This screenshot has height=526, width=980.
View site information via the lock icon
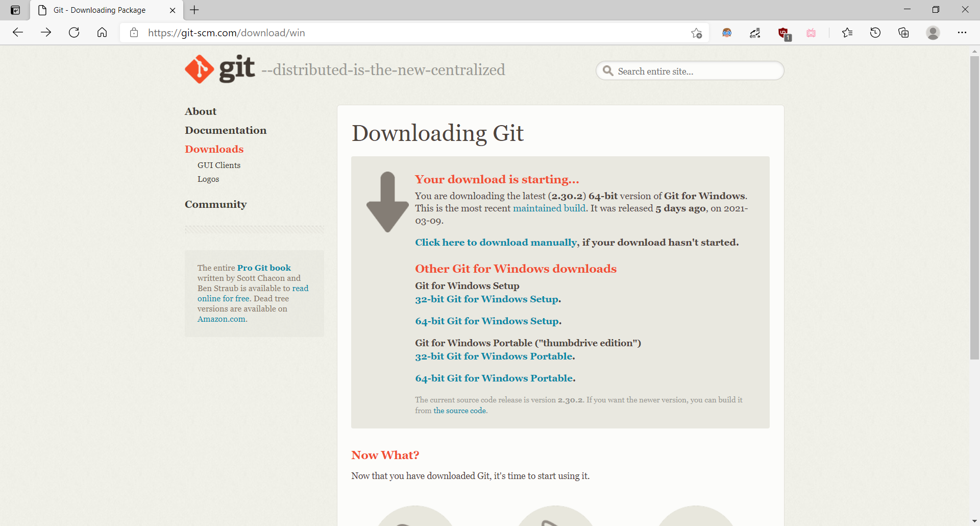coord(134,33)
